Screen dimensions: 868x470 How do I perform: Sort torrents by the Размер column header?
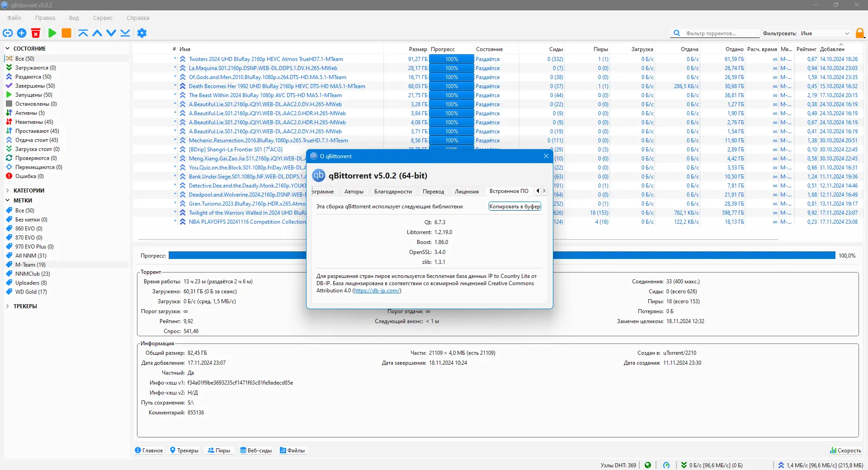pos(418,49)
